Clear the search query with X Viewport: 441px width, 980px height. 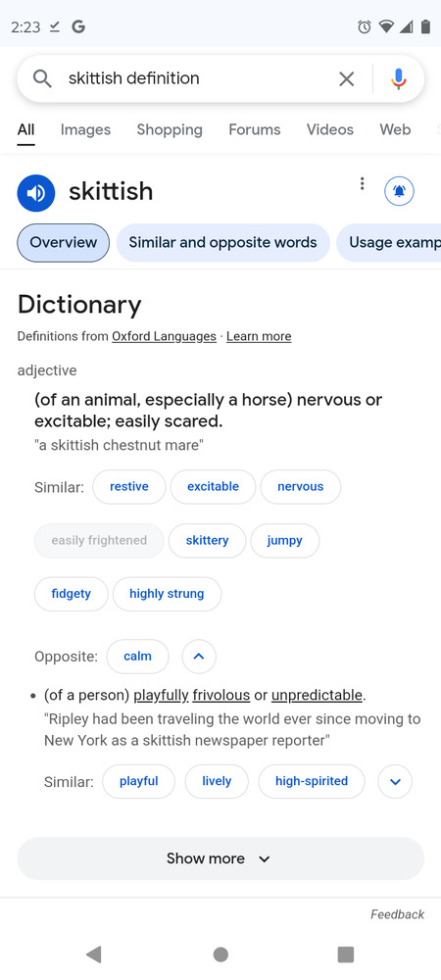coord(346,78)
